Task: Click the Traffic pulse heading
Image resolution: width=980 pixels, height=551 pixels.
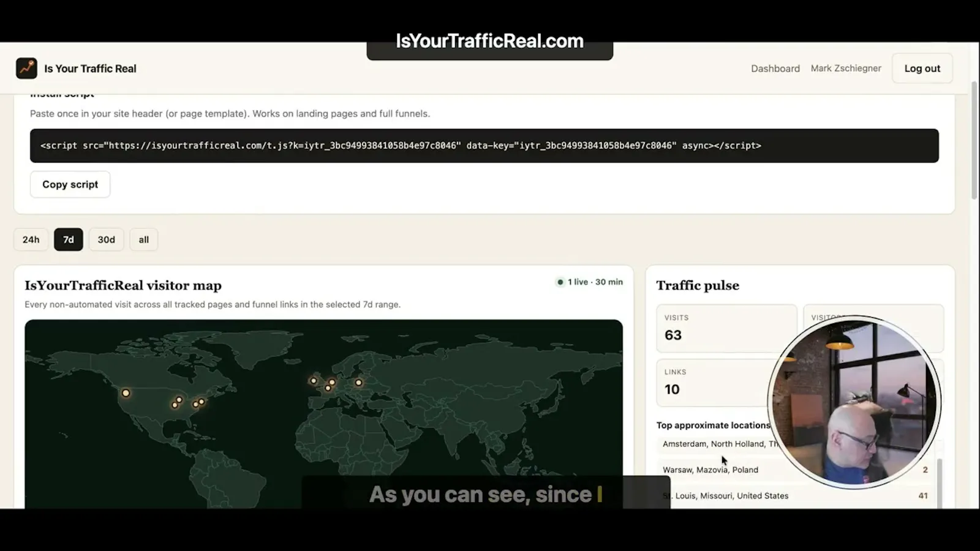Action: coord(698,285)
